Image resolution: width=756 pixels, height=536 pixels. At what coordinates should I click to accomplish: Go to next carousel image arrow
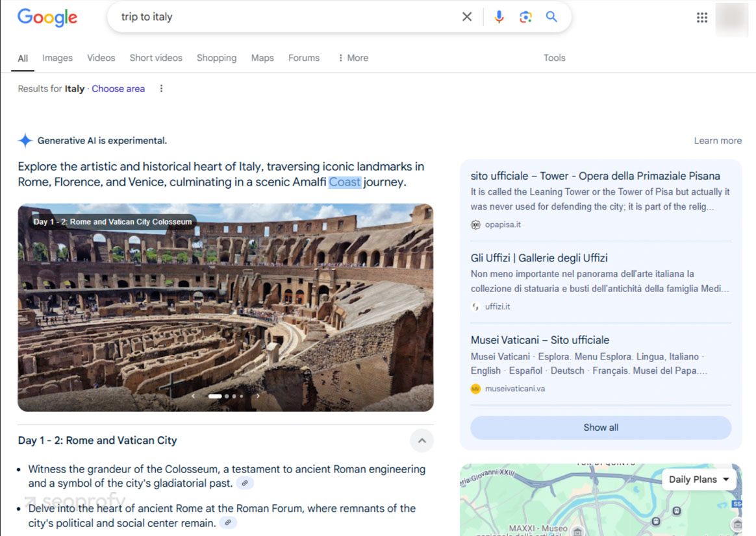(258, 396)
